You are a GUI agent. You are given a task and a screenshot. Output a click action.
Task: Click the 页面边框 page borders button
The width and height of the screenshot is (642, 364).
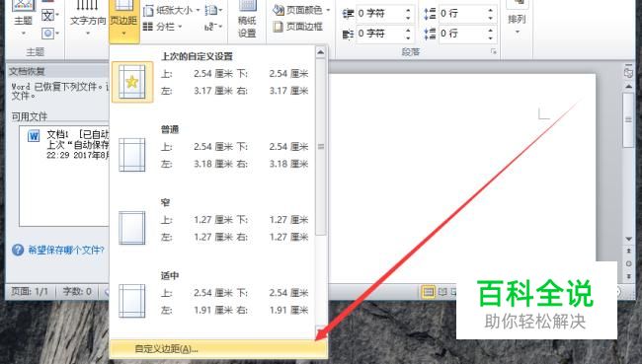298,27
